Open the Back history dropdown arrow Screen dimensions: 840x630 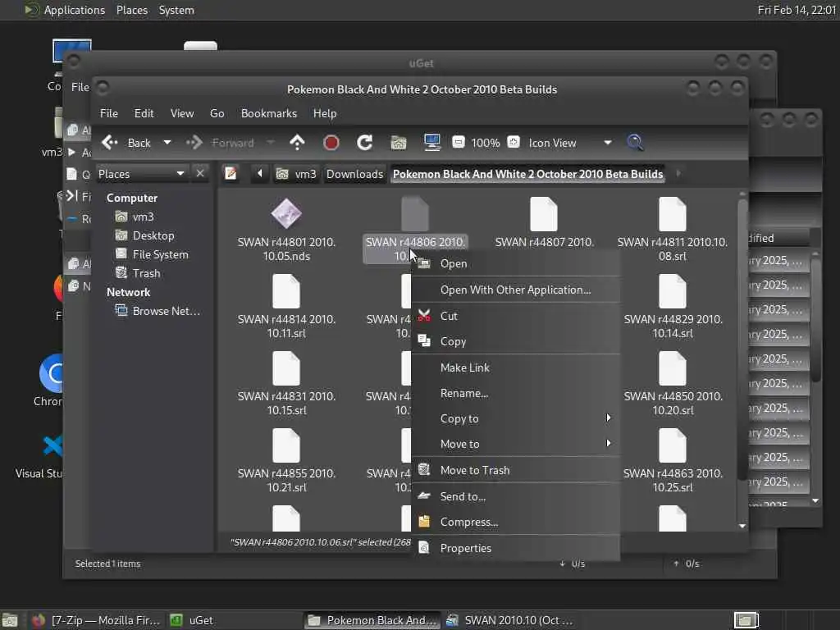point(167,143)
